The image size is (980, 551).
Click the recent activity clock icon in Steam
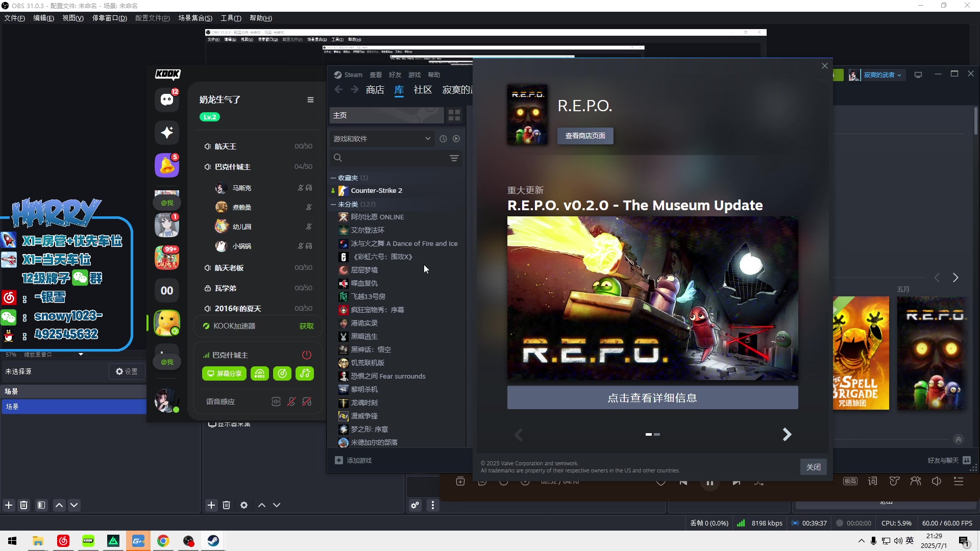click(x=443, y=139)
